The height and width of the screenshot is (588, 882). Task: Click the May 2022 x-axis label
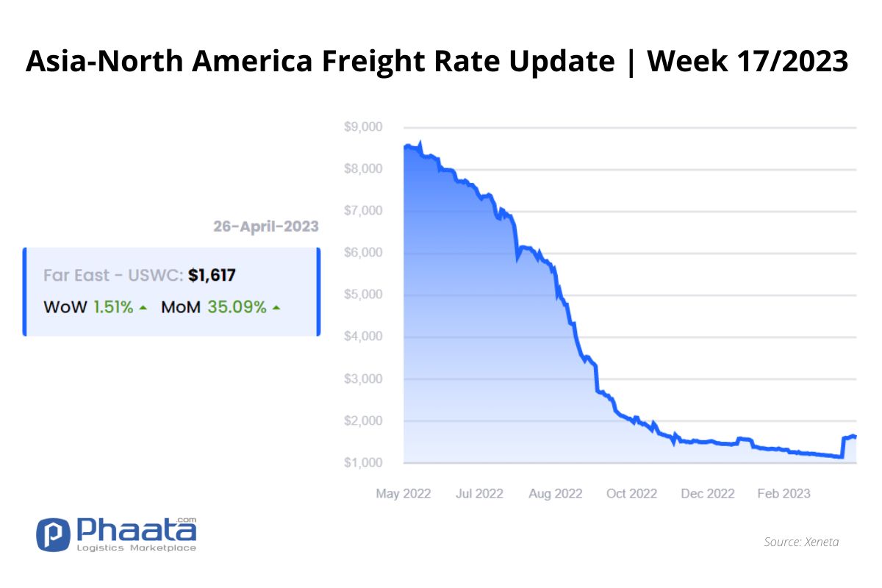404,493
